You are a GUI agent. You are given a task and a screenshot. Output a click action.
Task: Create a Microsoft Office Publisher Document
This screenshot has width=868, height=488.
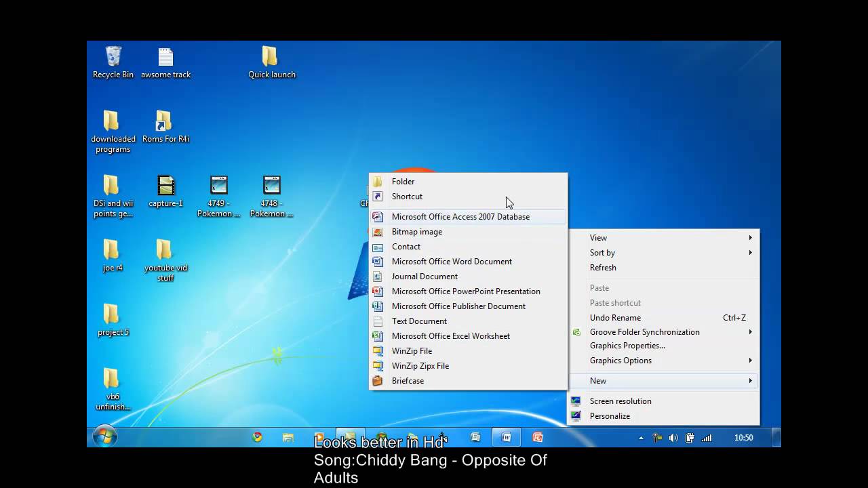468,306
